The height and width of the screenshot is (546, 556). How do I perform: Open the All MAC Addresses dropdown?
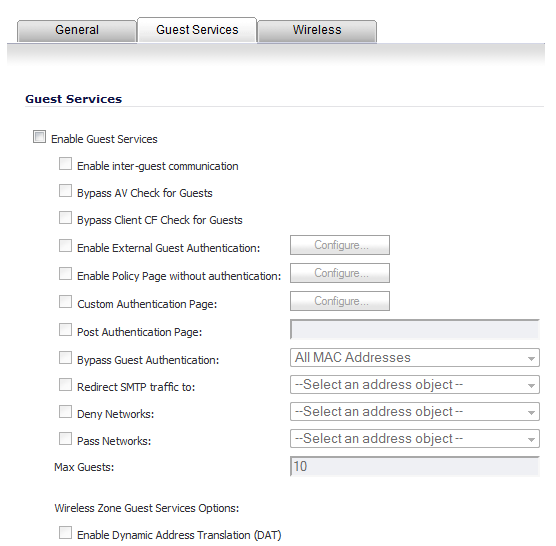point(415,357)
